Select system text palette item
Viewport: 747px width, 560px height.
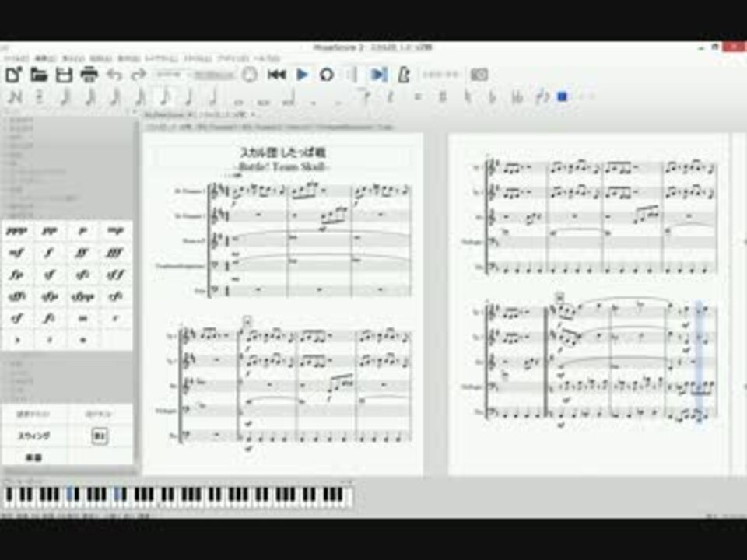(99, 415)
